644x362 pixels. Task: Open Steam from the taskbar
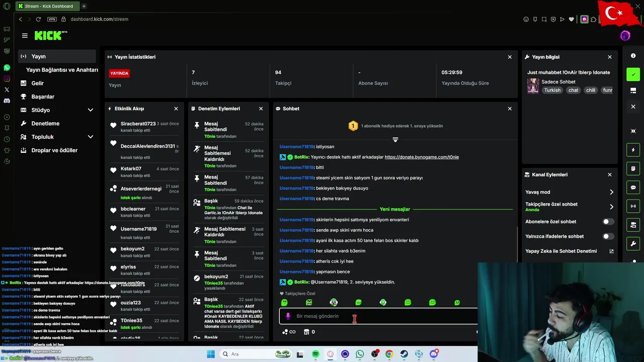(404, 354)
